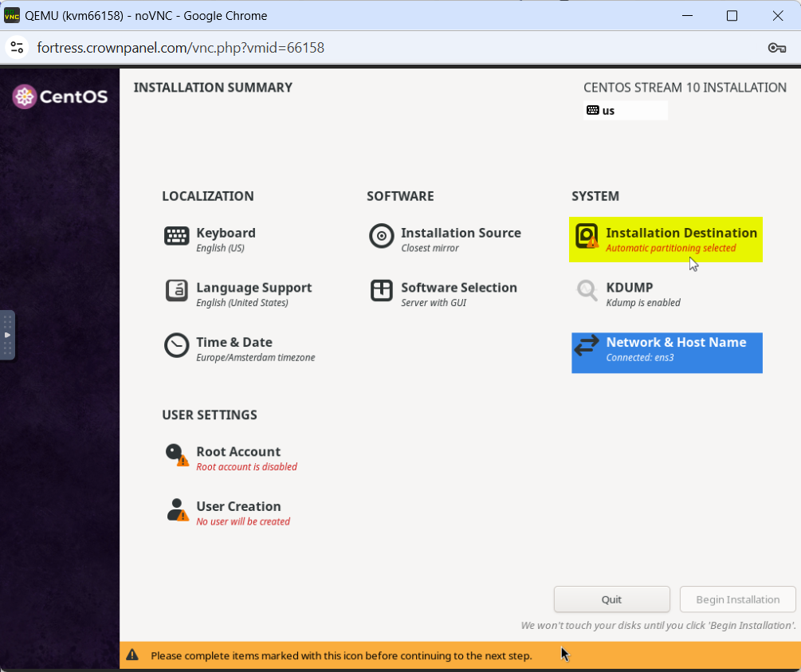Click the Quit button
Viewport: 801px width, 672px height.
pos(611,599)
